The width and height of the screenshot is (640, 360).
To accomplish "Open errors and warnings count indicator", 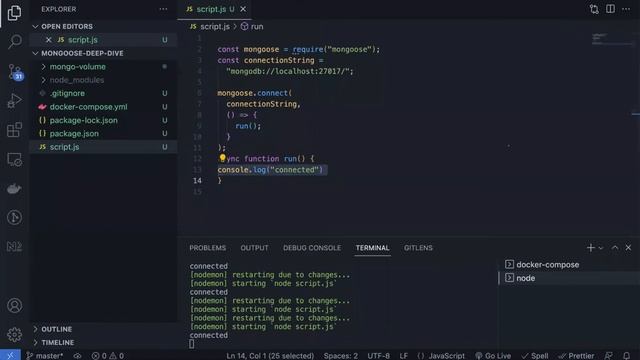I will [x=108, y=356].
